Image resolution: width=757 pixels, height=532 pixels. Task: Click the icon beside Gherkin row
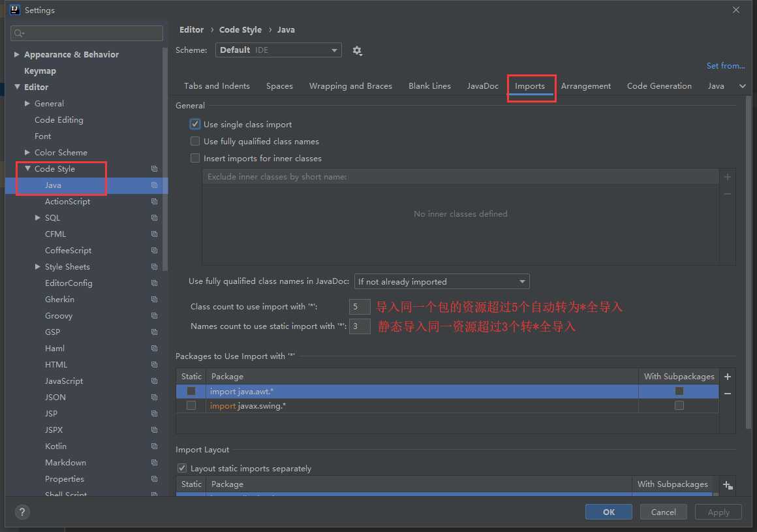pyautogui.click(x=154, y=300)
